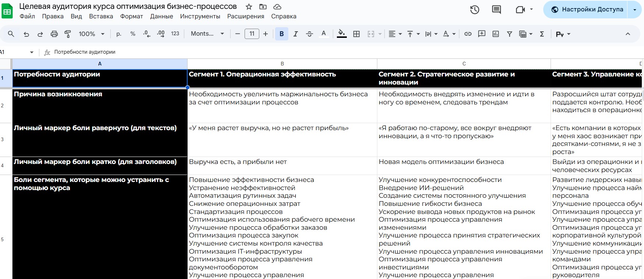Move document to folder icon

(x=263, y=7)
